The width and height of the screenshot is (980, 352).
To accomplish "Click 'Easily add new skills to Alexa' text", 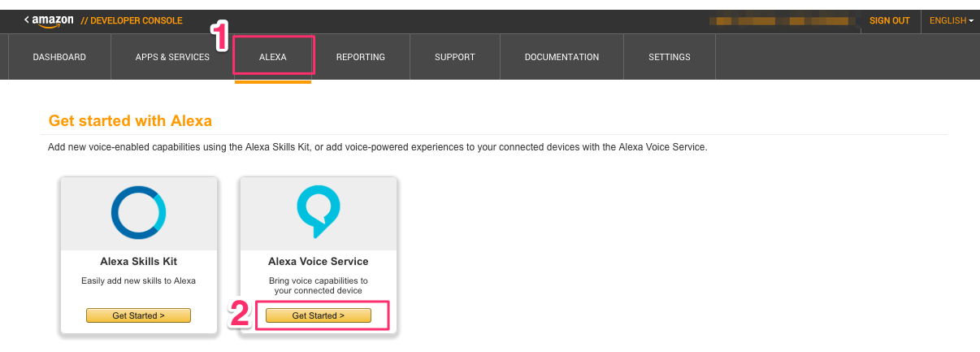I will (x=139, y=280).
